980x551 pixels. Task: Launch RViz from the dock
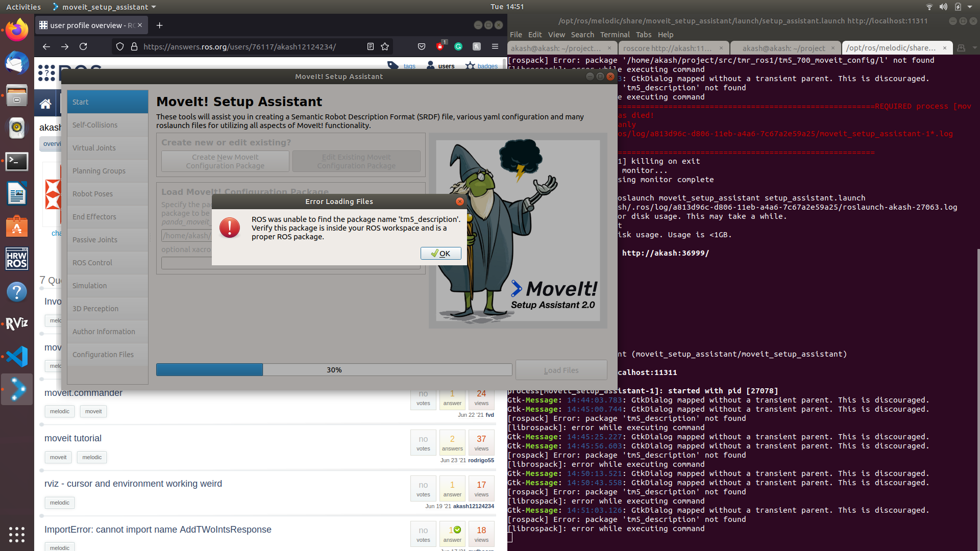coord(17,324)
